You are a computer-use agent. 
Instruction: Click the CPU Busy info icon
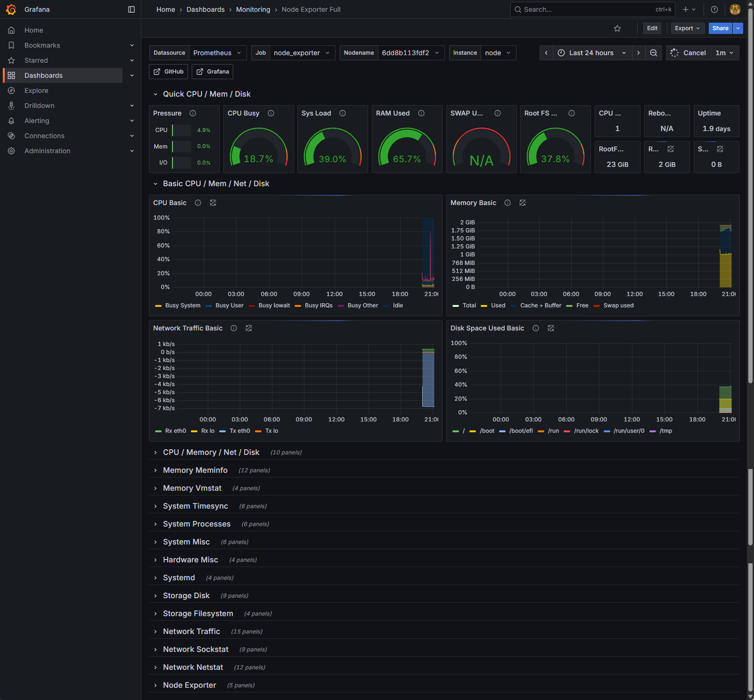271,113
